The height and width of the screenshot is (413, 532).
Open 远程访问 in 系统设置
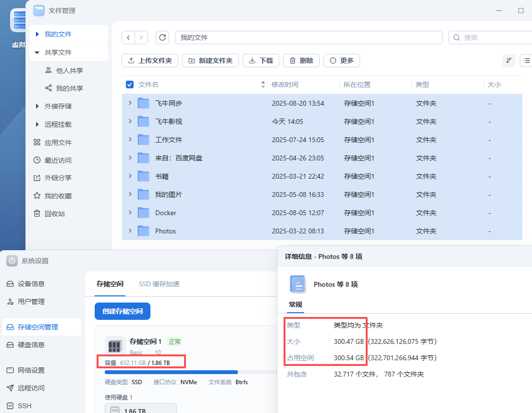tap(26, 388)
